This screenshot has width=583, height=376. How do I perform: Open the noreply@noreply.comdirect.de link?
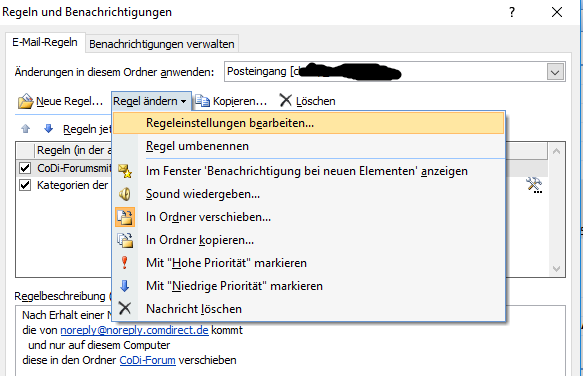pos(134,330)
